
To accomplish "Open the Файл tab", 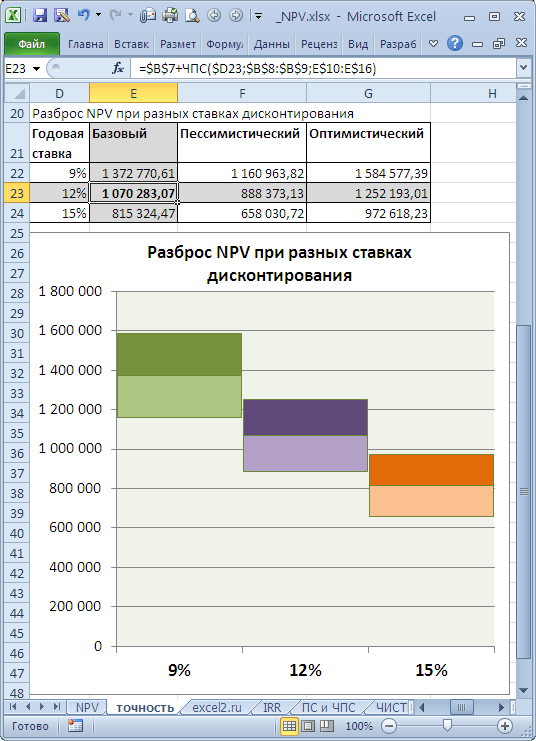I will pos(32,44).
